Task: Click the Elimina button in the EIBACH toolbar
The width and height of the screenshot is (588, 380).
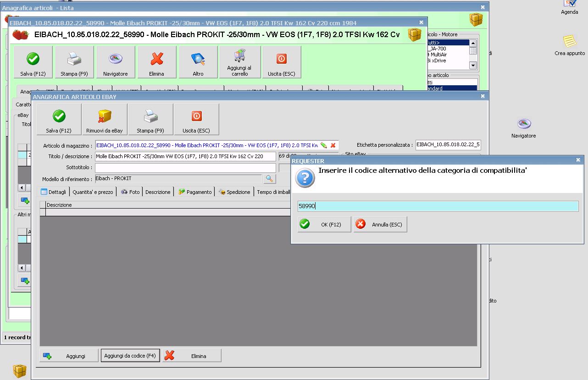Action: point(157,62)
